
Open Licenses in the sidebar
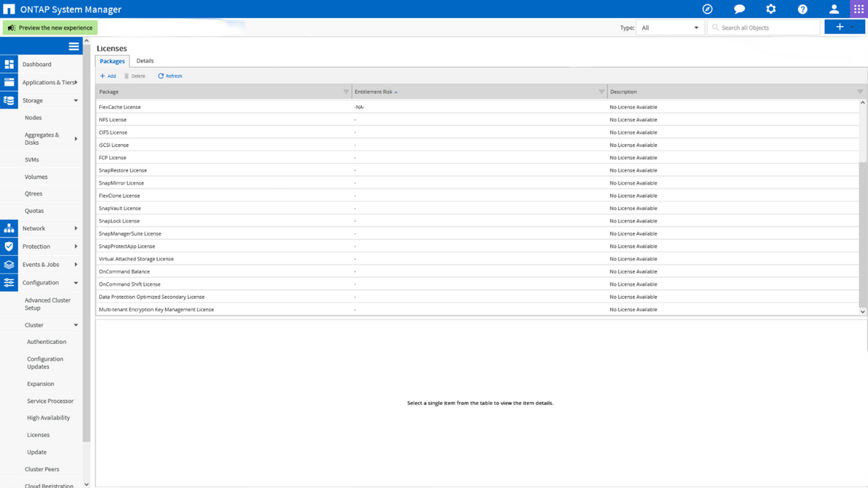[x=38, y=435]
